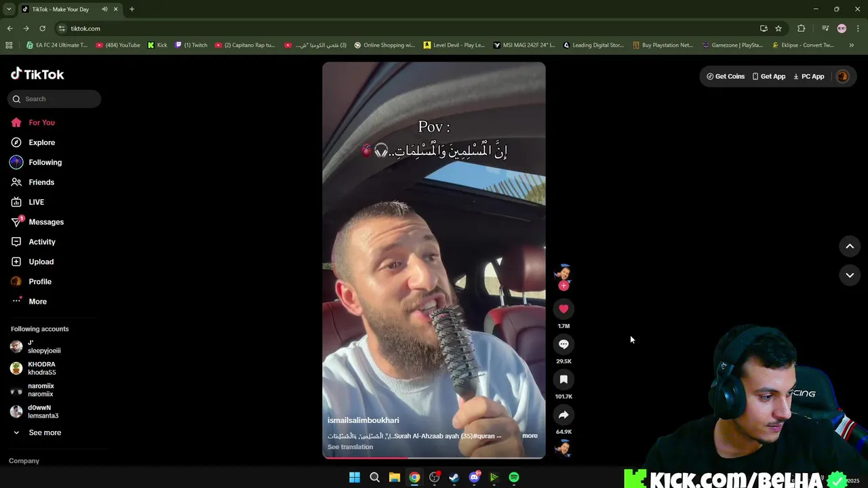This screenshot has height=488, width=868.
Task: Toggle the bookmark favorites icon
Action: [564, 380]
